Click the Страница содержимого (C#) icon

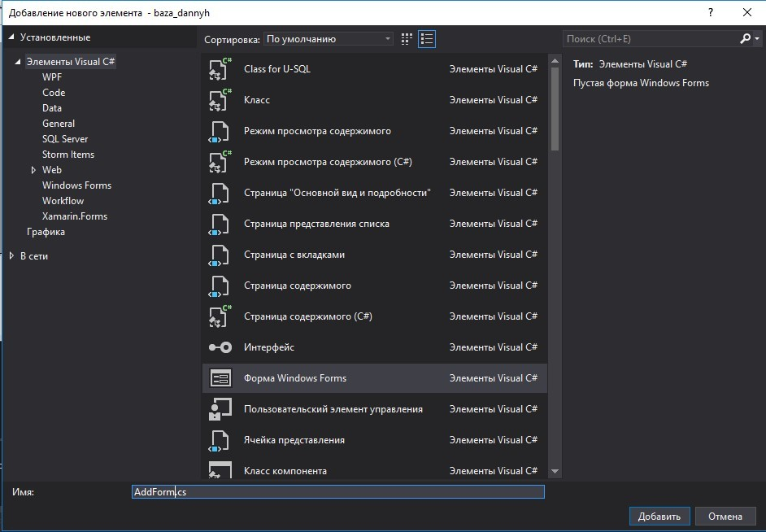coord(220,316)
